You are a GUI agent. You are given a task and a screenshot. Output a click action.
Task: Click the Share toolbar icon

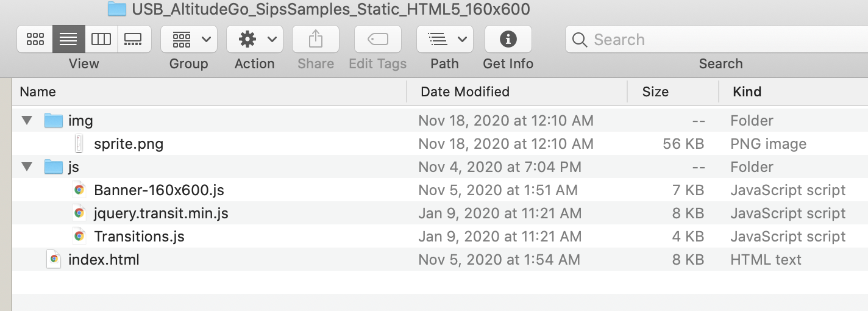pyautogui.click(x=316, y=40)
